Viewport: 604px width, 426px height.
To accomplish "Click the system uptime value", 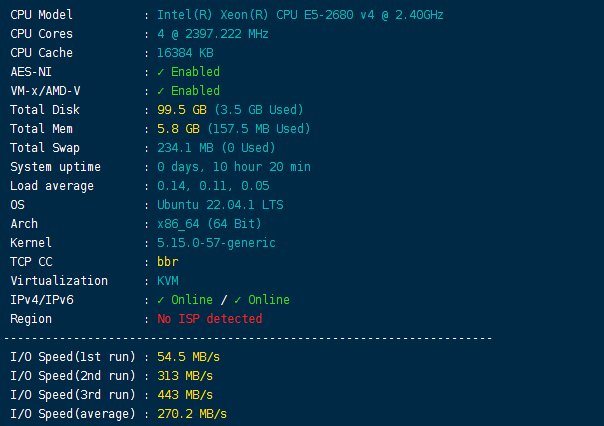I will click(x=234, y=167).
